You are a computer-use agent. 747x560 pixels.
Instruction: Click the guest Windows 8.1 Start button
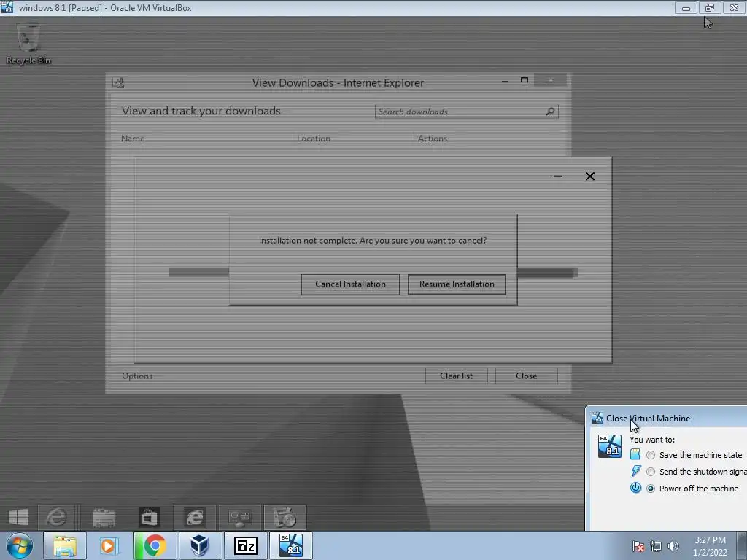click(x=18, y=517)
